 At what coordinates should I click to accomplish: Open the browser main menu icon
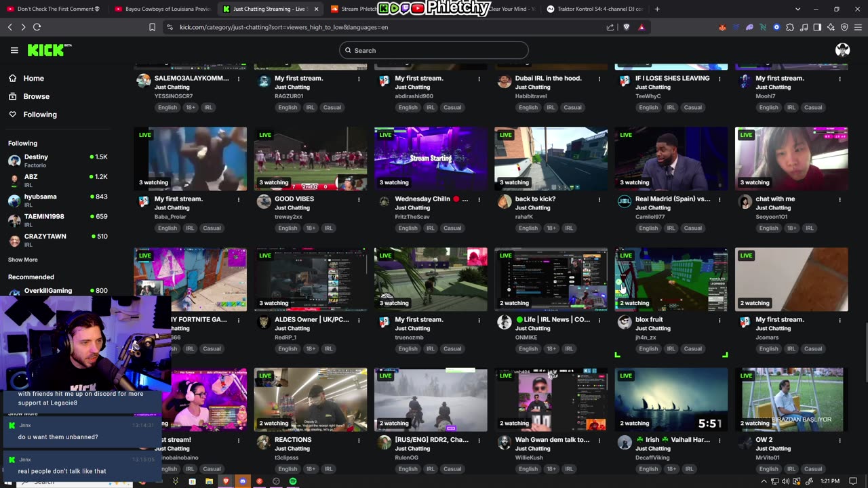(x=859, y=27)
